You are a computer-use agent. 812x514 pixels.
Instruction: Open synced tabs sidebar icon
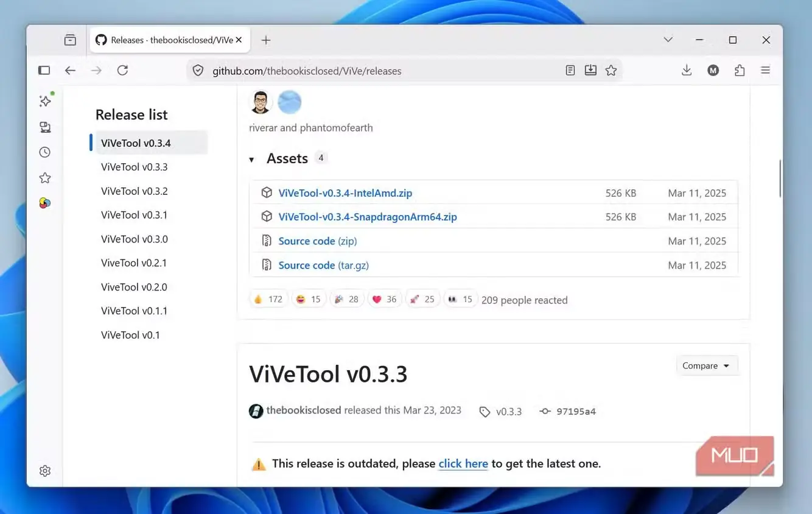[x=45, y=127]
